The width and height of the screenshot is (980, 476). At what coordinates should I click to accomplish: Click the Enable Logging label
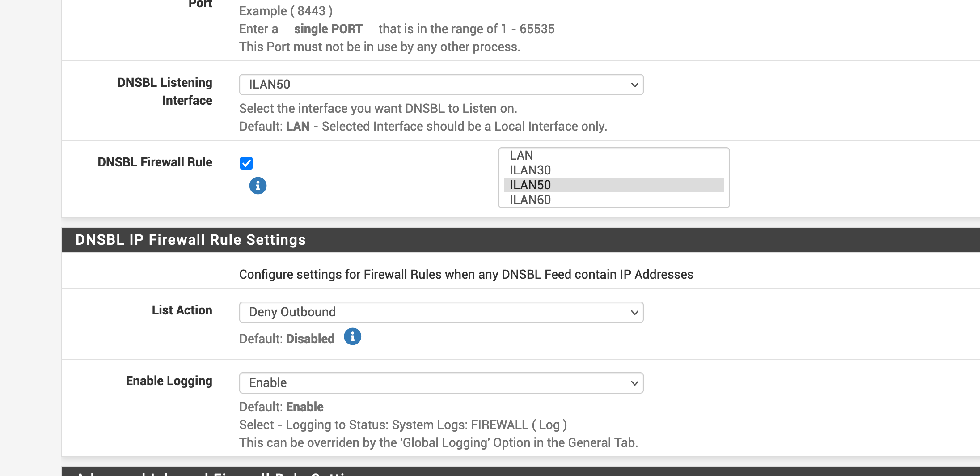point(169,381)
